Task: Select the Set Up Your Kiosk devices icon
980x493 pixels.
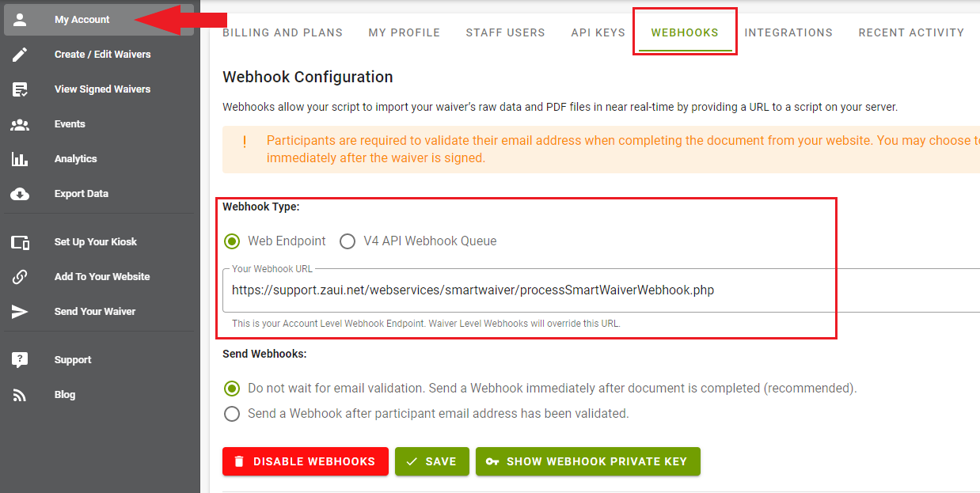Action: pos(20,242)
